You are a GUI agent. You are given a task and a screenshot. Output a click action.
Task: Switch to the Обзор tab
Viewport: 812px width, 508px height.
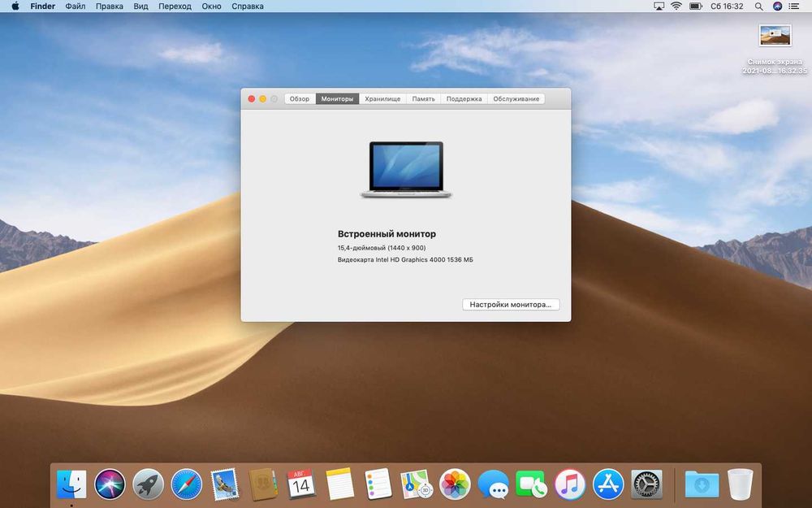tap(300, 98)
